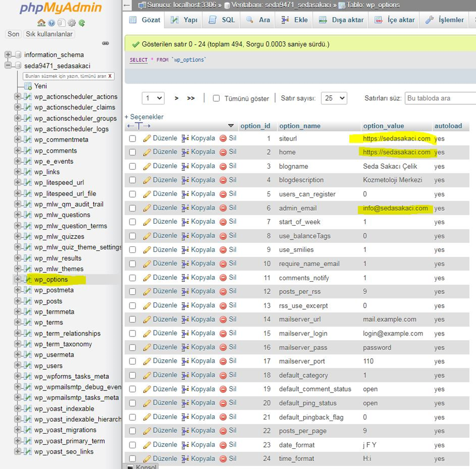Sort by option_name column header

(x=300, y=126)
